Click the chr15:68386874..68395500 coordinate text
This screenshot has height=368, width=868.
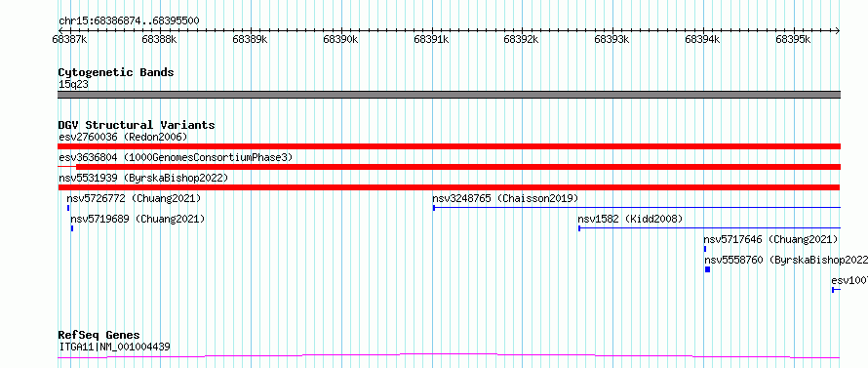click(129, 21)
